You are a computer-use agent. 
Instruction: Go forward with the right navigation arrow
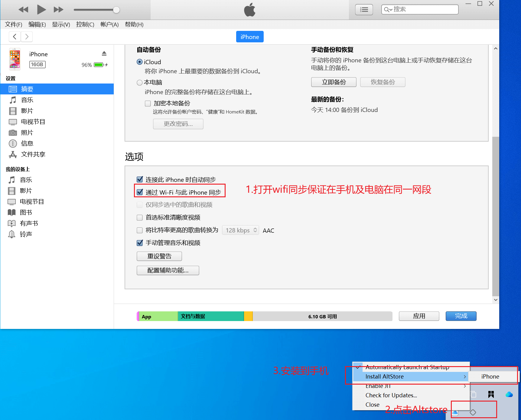click(27, 37)
